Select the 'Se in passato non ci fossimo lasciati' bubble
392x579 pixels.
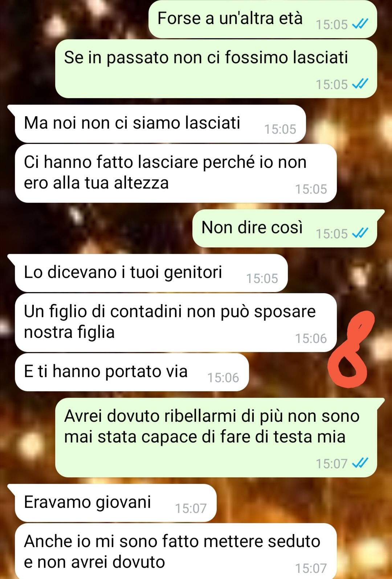(x=216, y=69)
